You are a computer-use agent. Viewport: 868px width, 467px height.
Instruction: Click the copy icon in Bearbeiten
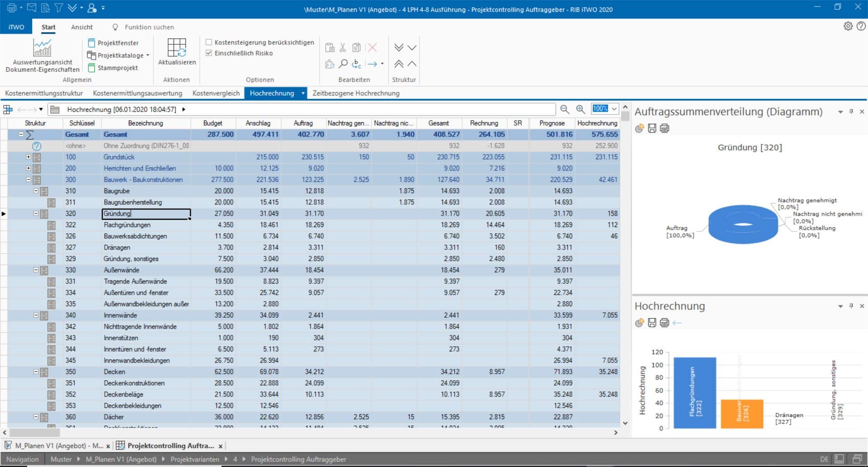357,47
